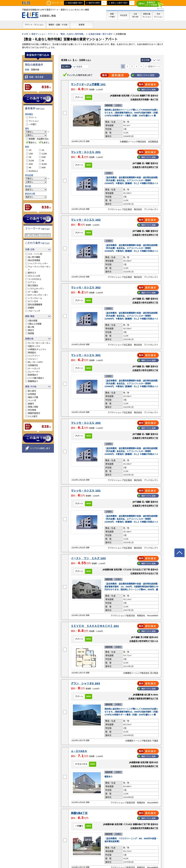
Task: Collapse the 交通・立地 section
Action: tap(38, 250)
